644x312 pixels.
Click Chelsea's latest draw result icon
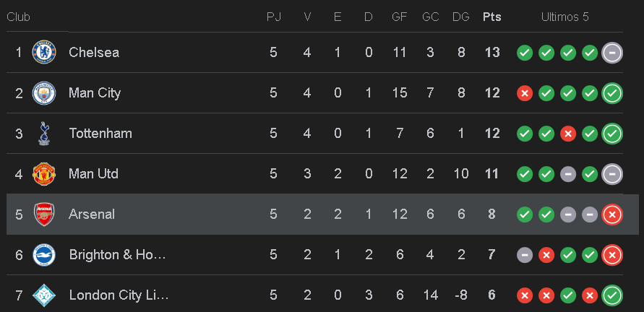pyautogui.click(x=612, y=53)
